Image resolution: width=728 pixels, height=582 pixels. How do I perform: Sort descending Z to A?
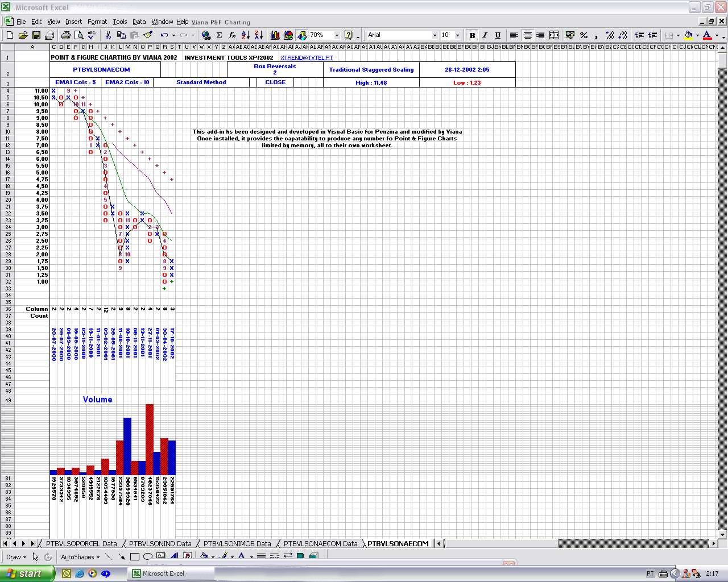pos(258,35)
